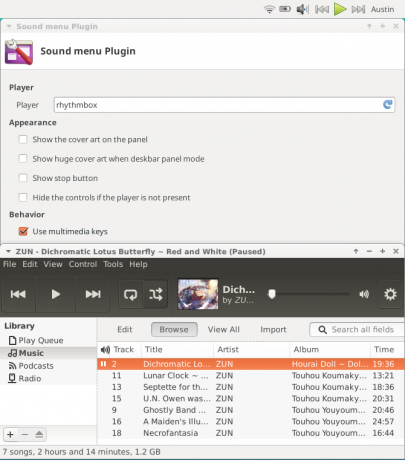Click the minus remove playlist button

25,434
